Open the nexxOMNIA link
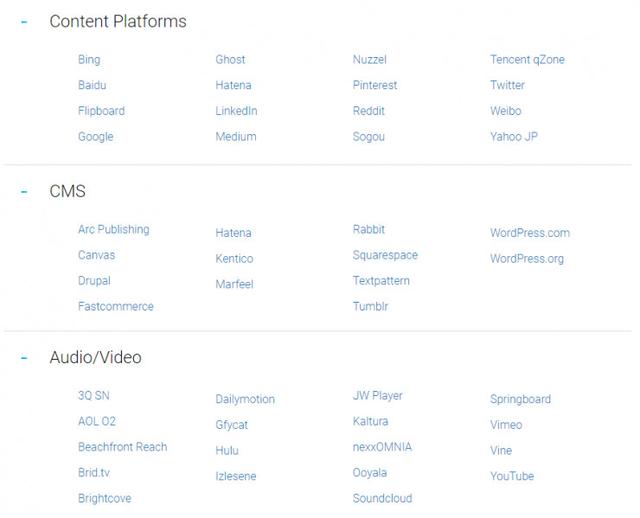Screen dimensions: 640x518 pyautogui.click(x=382, y=447)
